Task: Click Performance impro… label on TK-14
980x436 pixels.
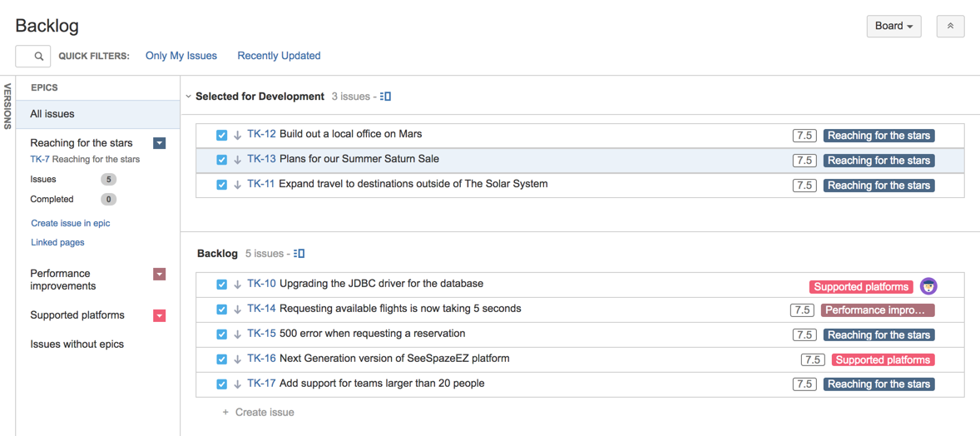Action: coord(879,310)
